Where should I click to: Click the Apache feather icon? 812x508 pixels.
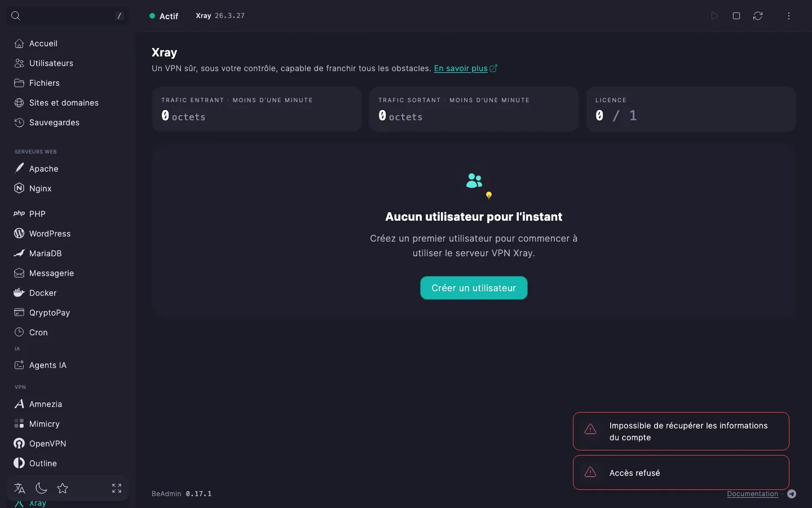19,168
